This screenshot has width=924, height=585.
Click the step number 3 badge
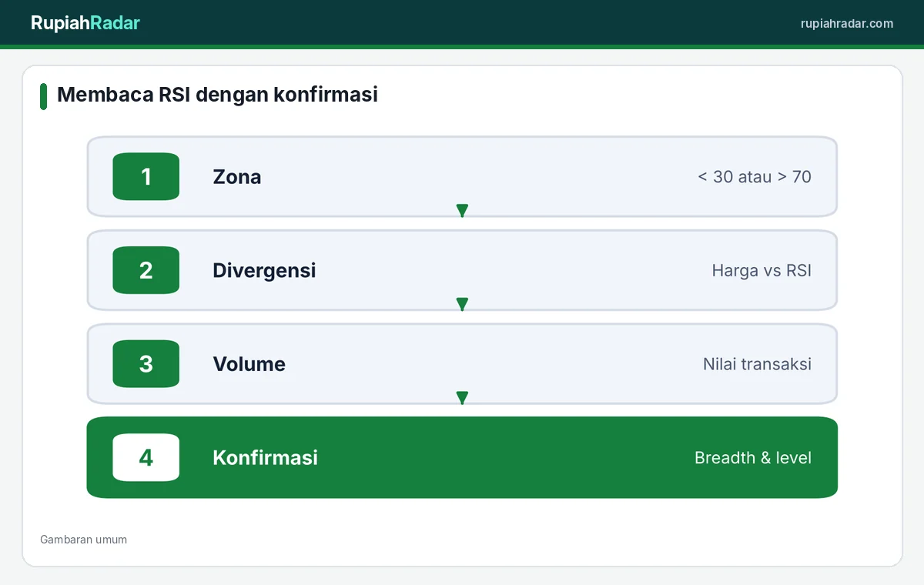point(146,364)
